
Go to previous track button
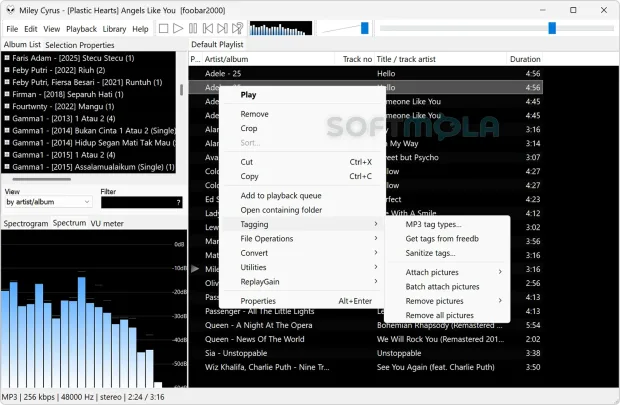click(208, 28)
